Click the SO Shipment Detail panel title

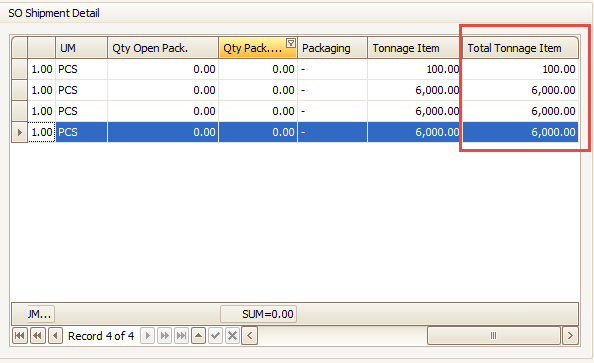[x=54, y=13]
